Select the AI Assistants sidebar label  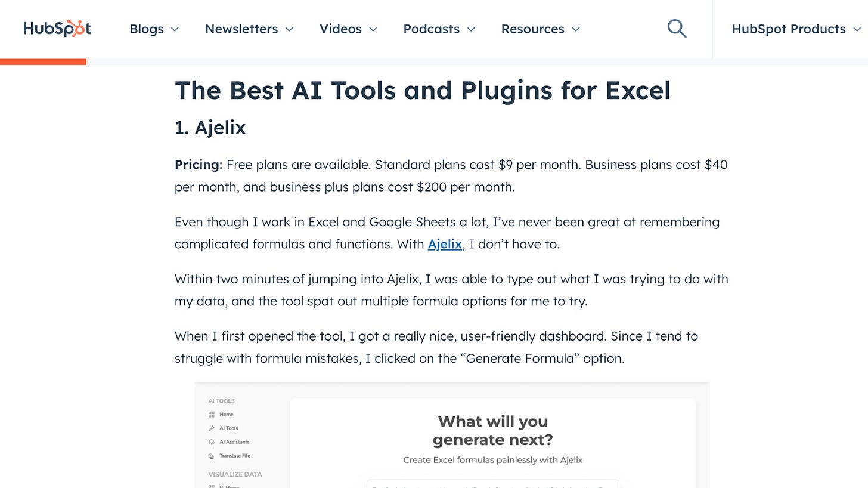tap(234, 442)
